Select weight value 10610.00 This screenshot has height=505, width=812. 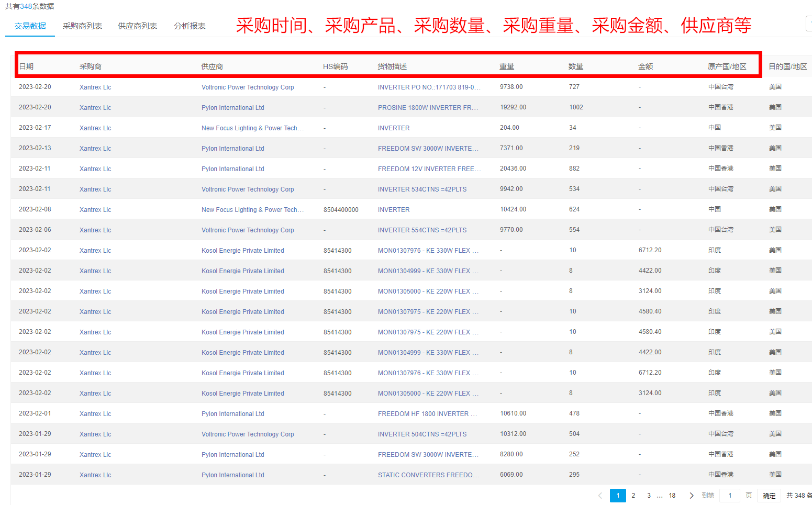tap(513, 413)
